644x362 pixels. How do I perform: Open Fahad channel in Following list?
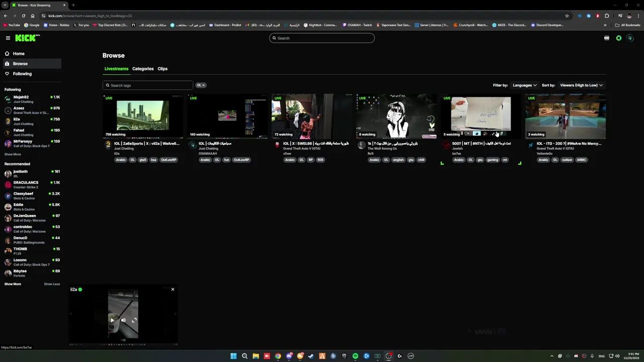tap(32, 132)
